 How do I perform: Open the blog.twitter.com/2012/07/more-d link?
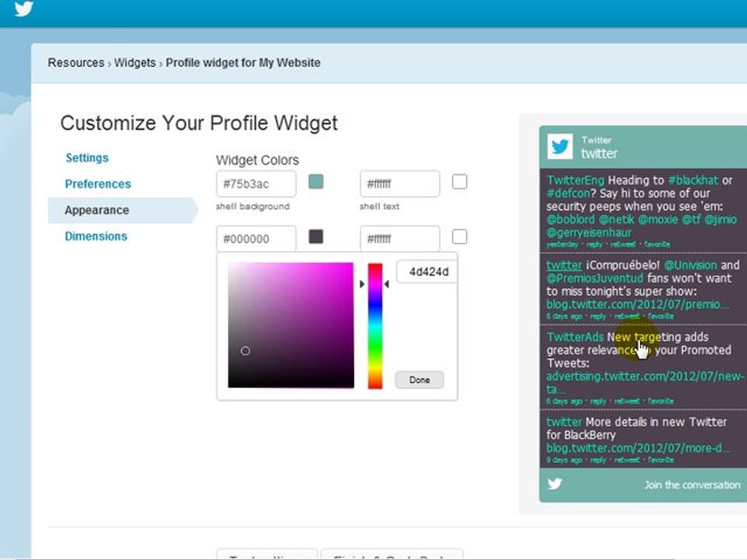point(637,448)
